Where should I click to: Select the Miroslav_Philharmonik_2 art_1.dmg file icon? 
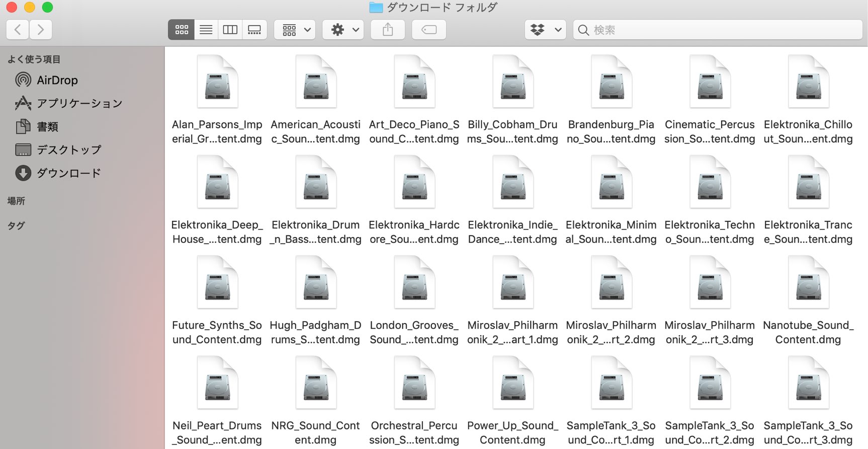pos(513,282)
